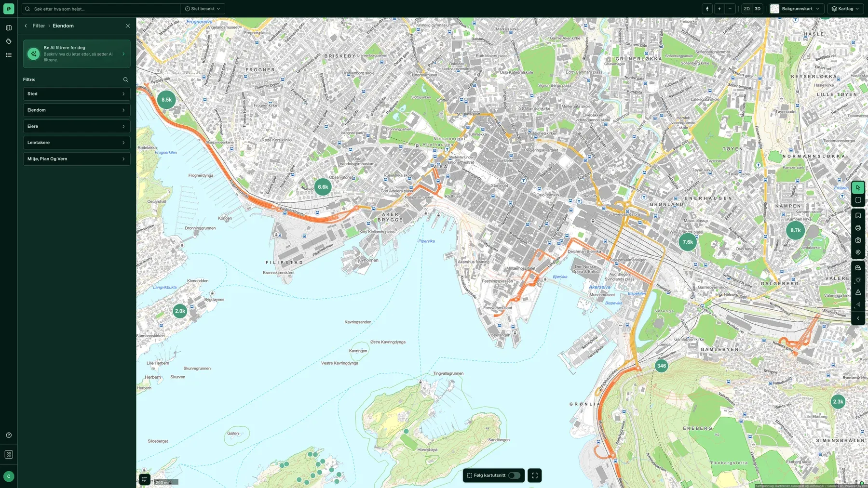Screen dimensions: 868x488
Task: Click the bookmark tool icon
Action: click(x=858, y=216)
